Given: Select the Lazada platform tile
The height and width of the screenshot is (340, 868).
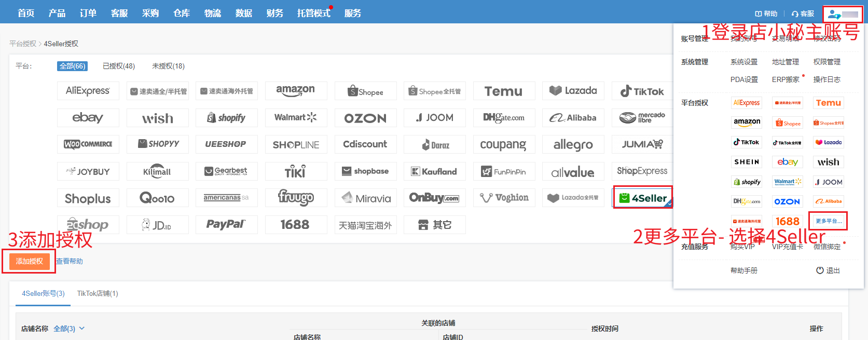Looking at the screenshot, I should 573,91.
